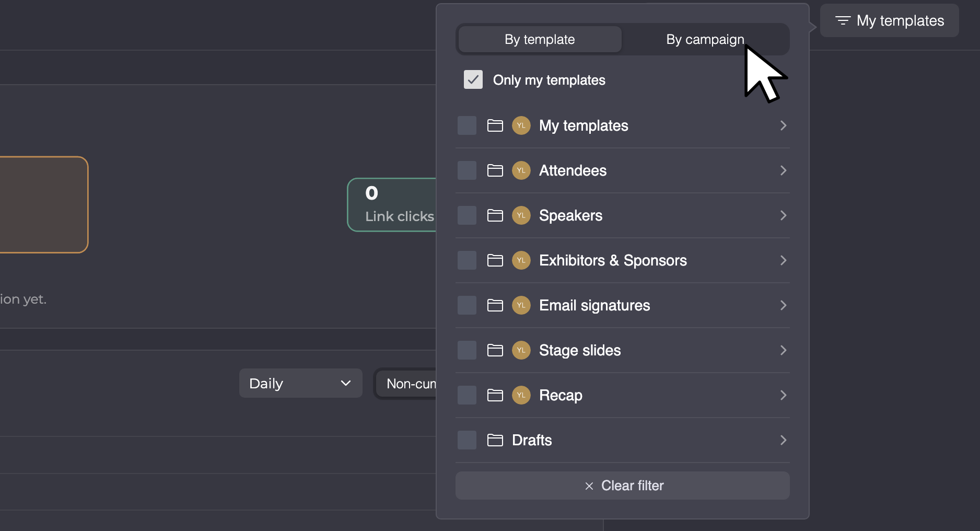Click YL avatar in Recap row
Screen dimensions: 980x531
pyautogui.click(x=521, y=395)
